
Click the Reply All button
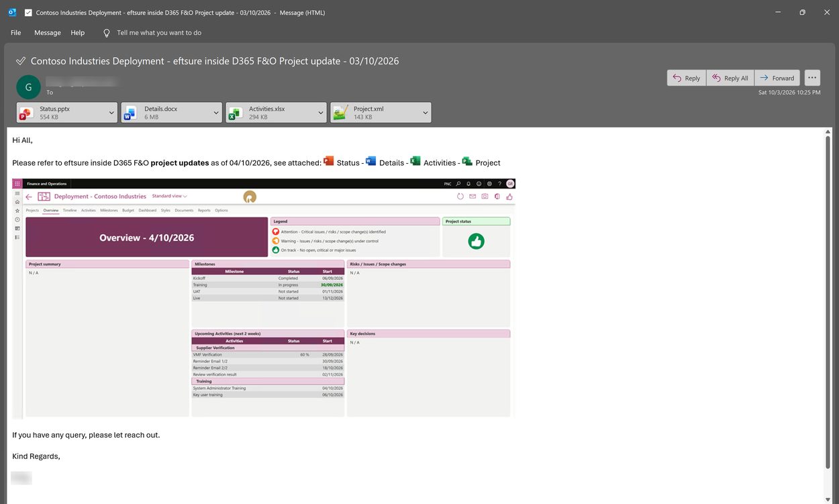point(730,78)
